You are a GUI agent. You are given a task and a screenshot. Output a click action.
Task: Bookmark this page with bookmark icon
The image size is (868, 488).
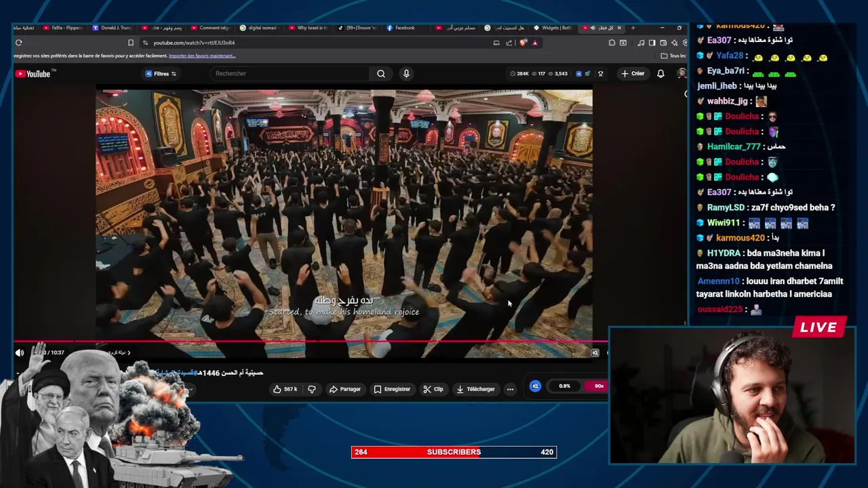pyautogui.click(x=131, y=43)
